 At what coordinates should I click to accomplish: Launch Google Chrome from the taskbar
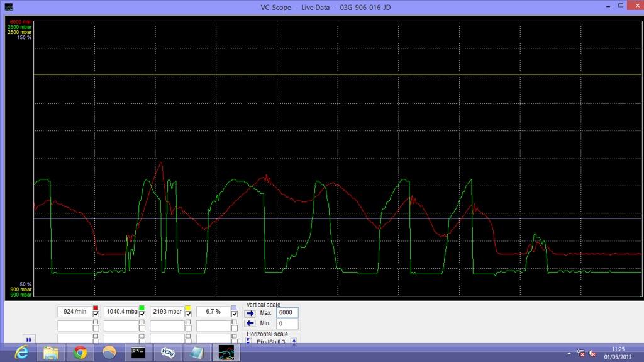[x=80, y=353]
